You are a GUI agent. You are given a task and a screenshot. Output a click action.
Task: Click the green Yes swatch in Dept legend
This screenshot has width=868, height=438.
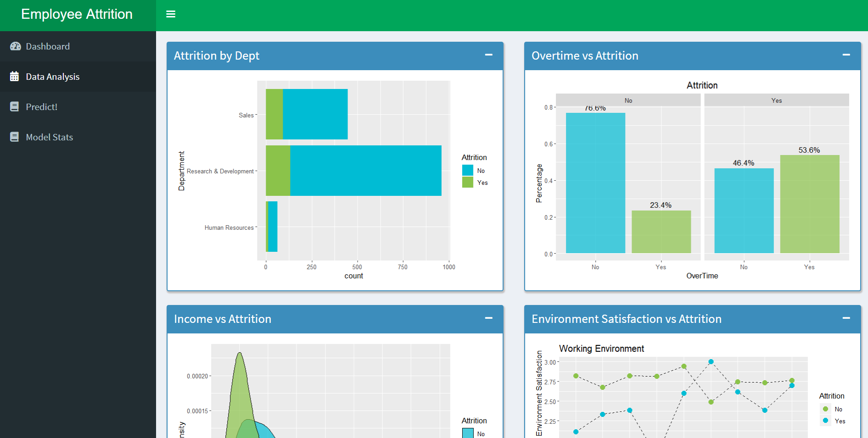tap(468, 182)
